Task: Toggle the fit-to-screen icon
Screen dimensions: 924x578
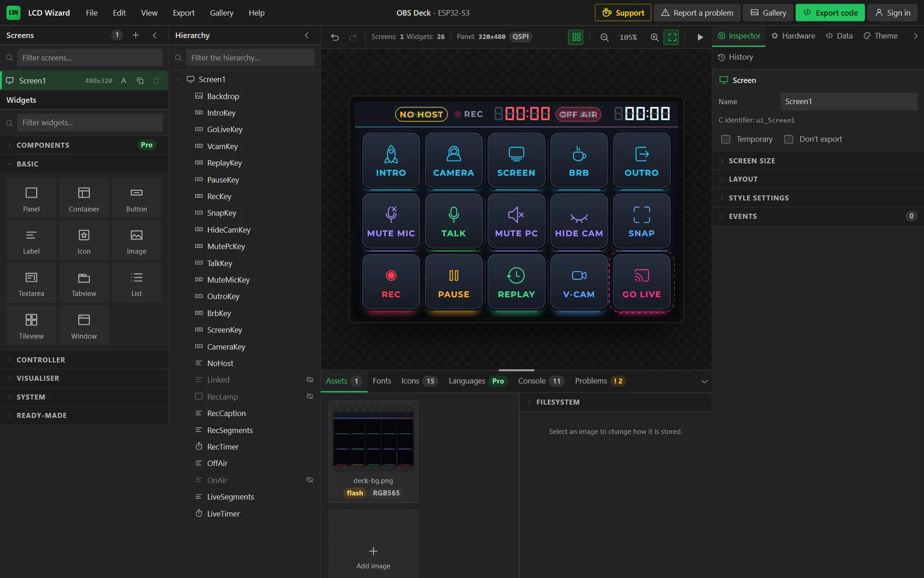Action: [672, 37]
